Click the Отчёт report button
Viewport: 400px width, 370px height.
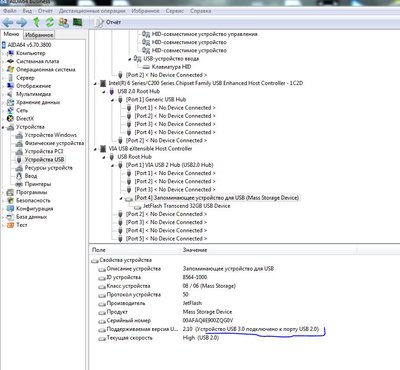point(108,22)
